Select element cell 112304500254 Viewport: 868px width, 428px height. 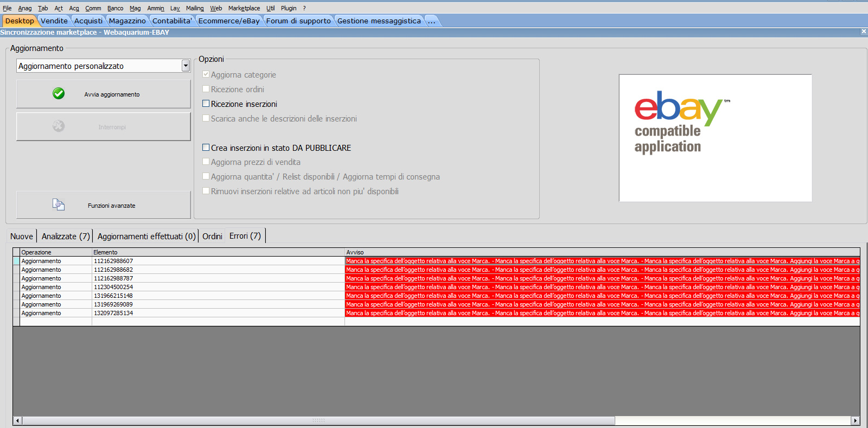(218, 287)
